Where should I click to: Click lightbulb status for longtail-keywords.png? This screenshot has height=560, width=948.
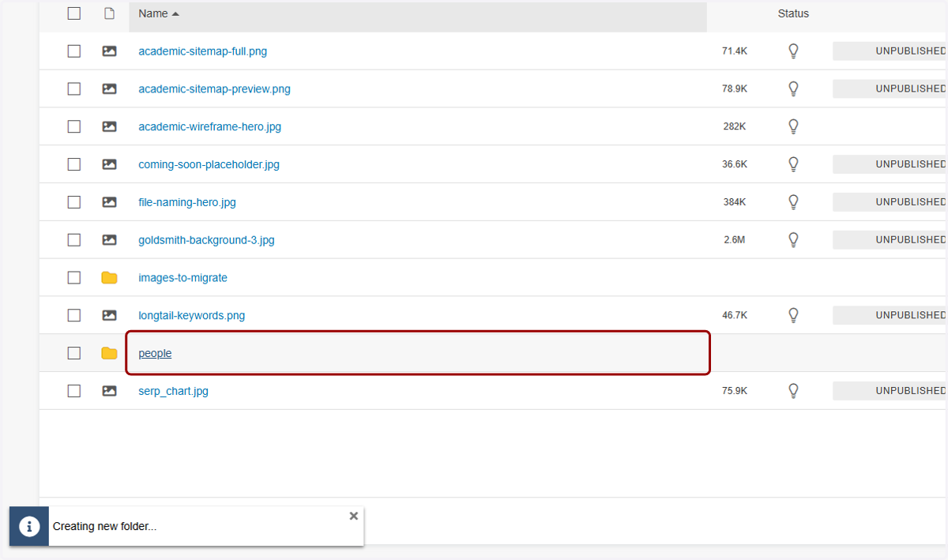tap(794, 315)
